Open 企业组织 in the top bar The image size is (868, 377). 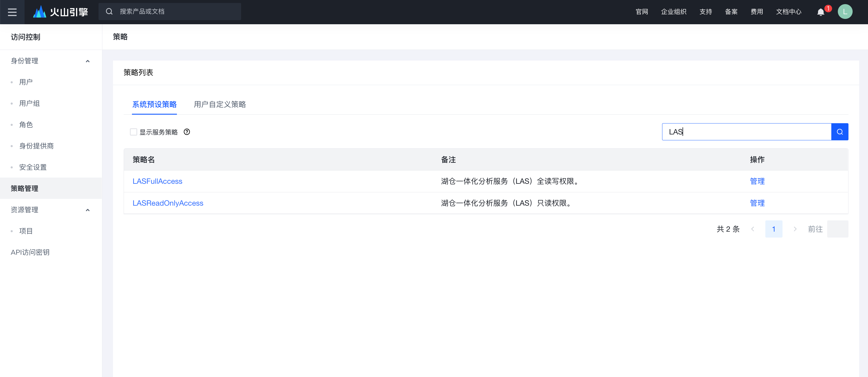674,12
